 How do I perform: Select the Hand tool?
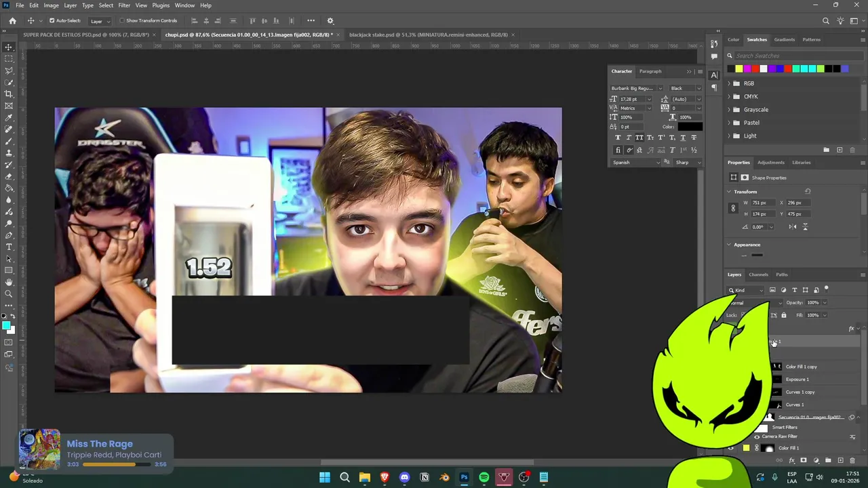tap(9, 282)
